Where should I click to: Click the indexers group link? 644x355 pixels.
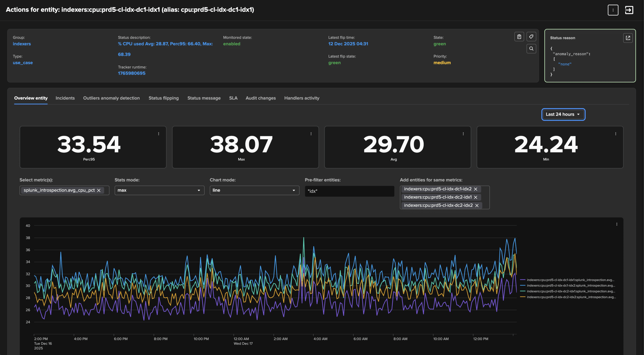point(22,44)
